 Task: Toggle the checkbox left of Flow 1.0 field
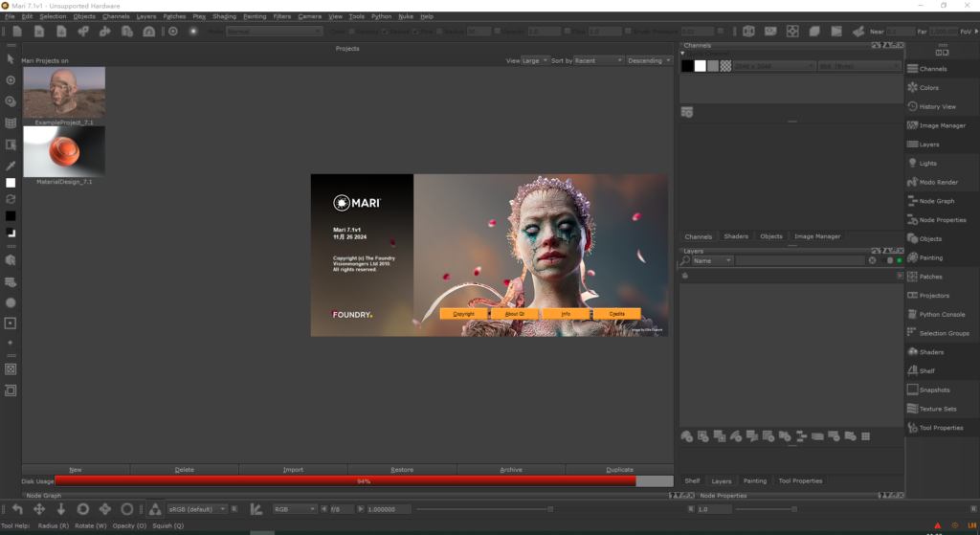click(568, 32)
